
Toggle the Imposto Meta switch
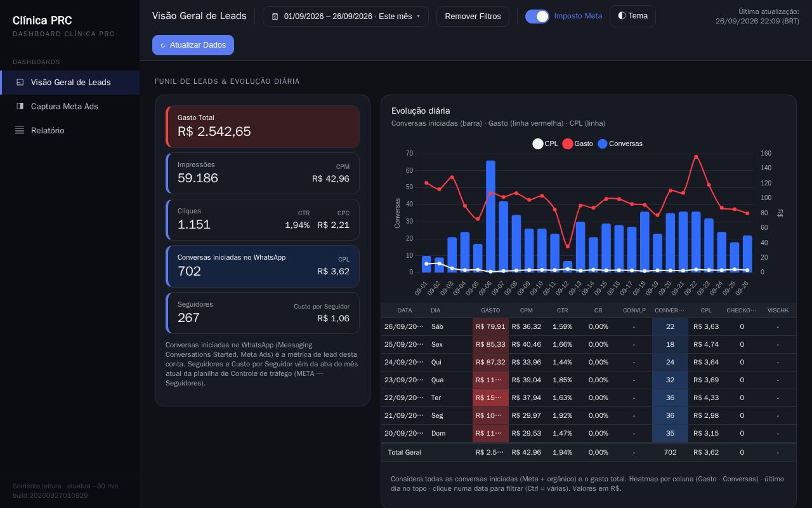click(537, 17)
